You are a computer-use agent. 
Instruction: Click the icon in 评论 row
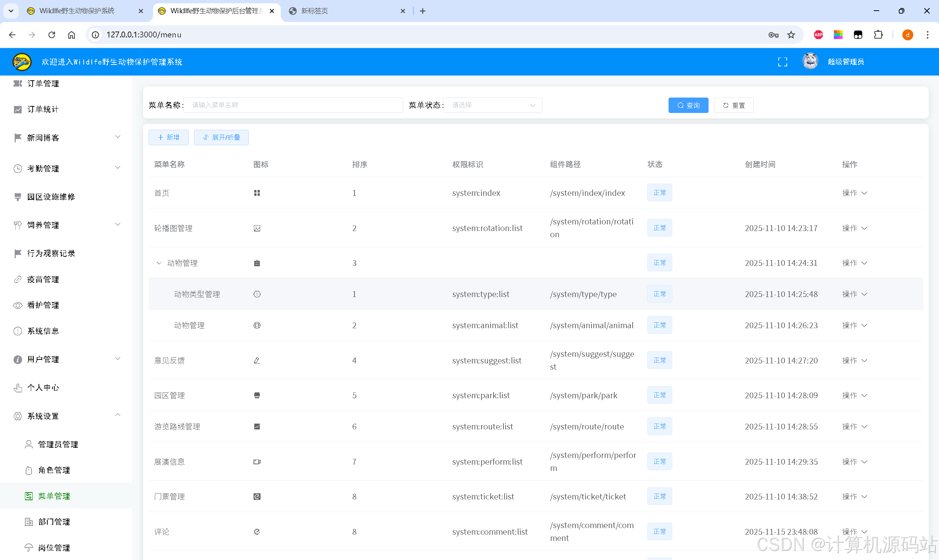[257, 532]
